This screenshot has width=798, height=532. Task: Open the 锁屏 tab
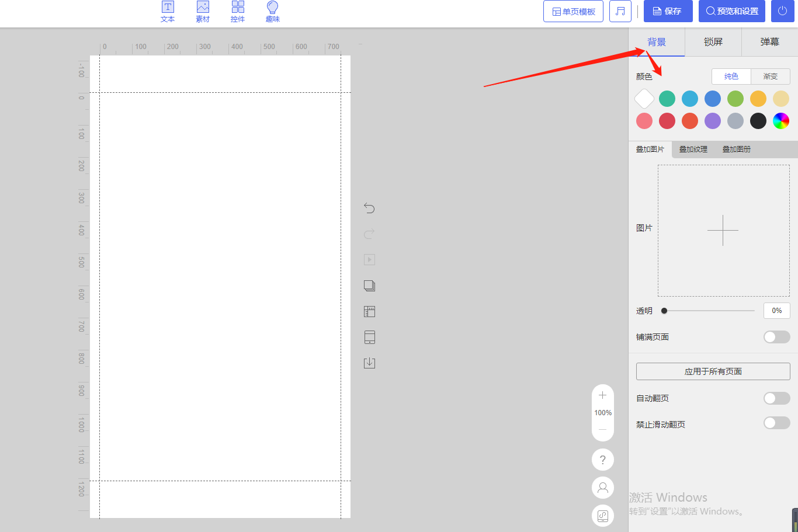[x=713, y=42]
